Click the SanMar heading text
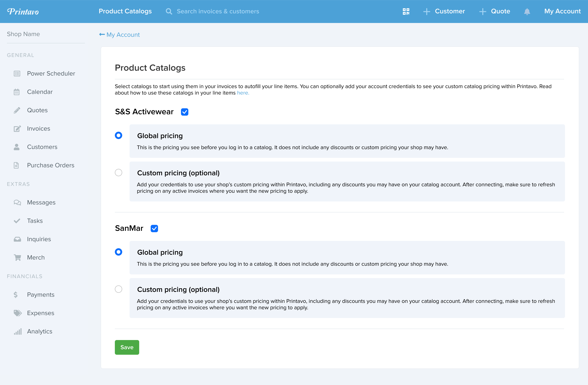Viewport: 588px width, 385px height. [129, 229]
